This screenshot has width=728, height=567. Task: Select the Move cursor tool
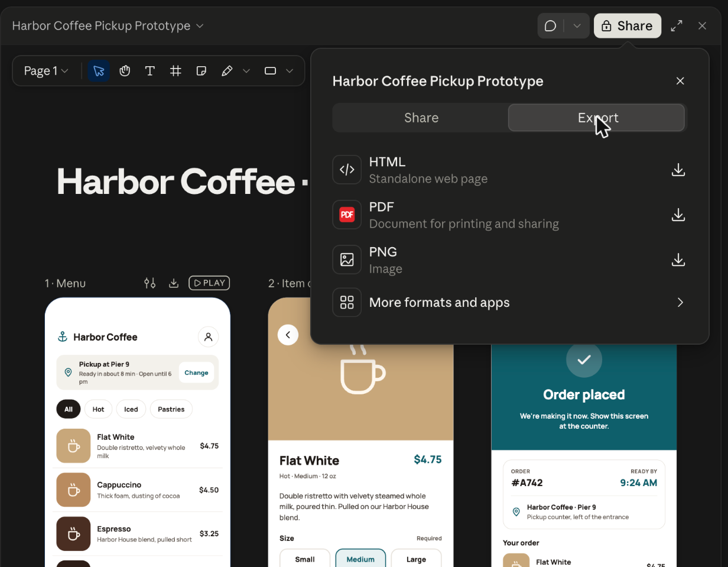(x=99, y=71)
